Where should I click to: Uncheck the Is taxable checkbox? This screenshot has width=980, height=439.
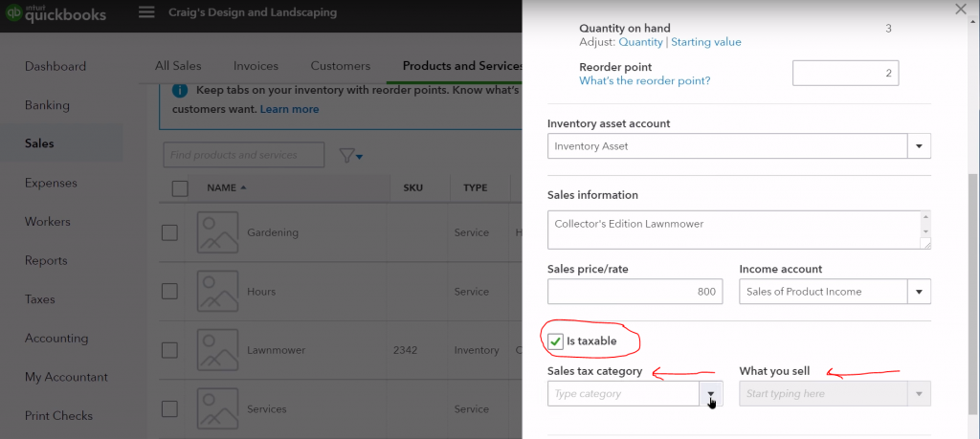point(555,341)
